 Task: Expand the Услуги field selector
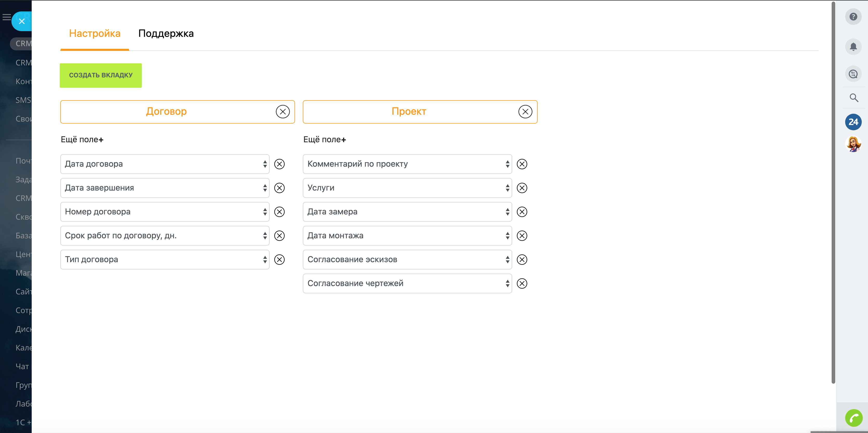[x=407, y=188]
